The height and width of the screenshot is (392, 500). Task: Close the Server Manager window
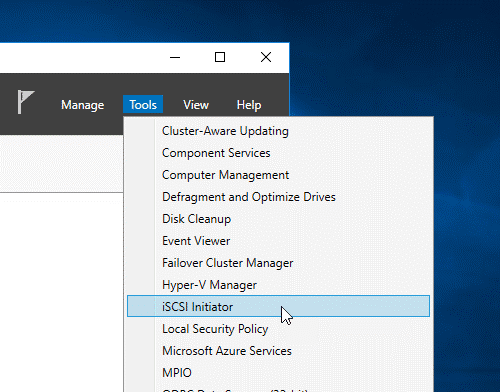[266, 57]
